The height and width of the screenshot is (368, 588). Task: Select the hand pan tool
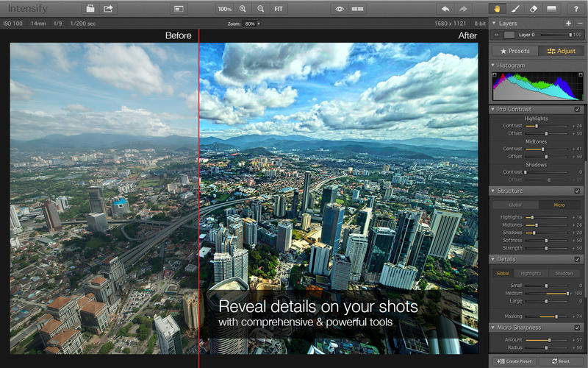tap(496, 9)
